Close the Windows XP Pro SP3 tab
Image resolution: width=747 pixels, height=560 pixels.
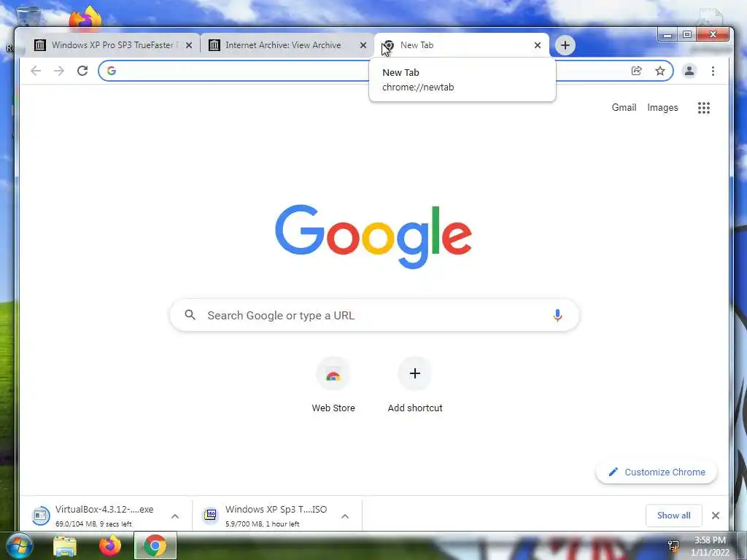189,45
